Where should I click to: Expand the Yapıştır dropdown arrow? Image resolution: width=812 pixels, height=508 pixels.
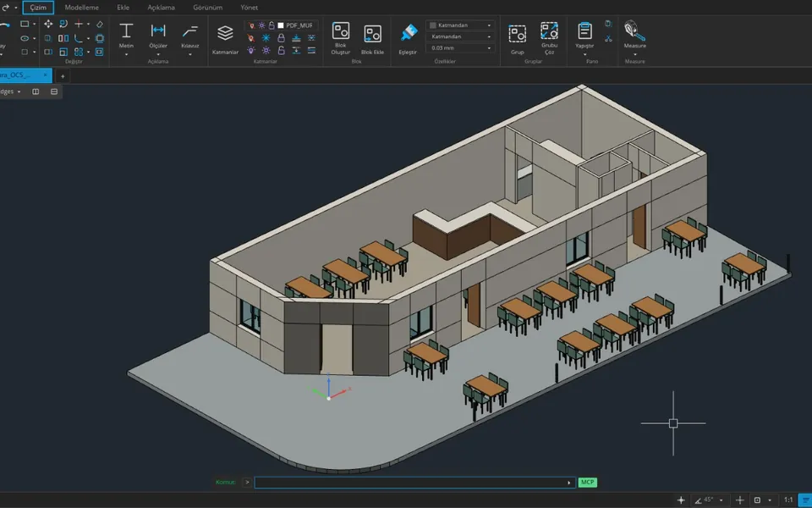point(584,54)
